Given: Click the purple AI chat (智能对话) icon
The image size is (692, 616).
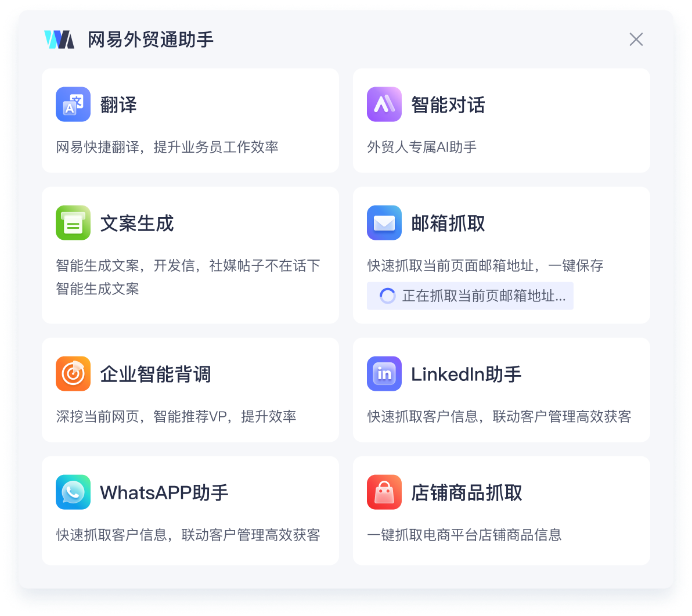Looking at the screenshot, I should click(384, 105).
